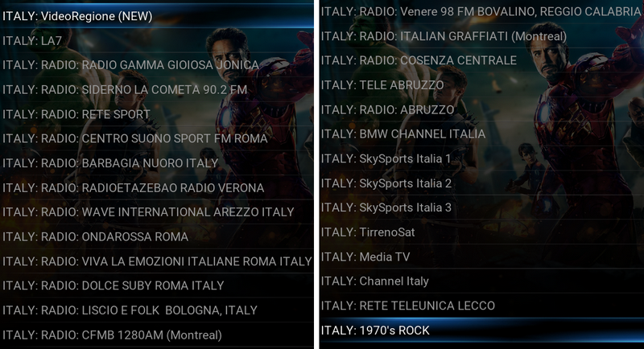Choose SIDERNO LA COMETA 90.2 FM
This screenshot has height=349, width=644.
pos(157,89)
